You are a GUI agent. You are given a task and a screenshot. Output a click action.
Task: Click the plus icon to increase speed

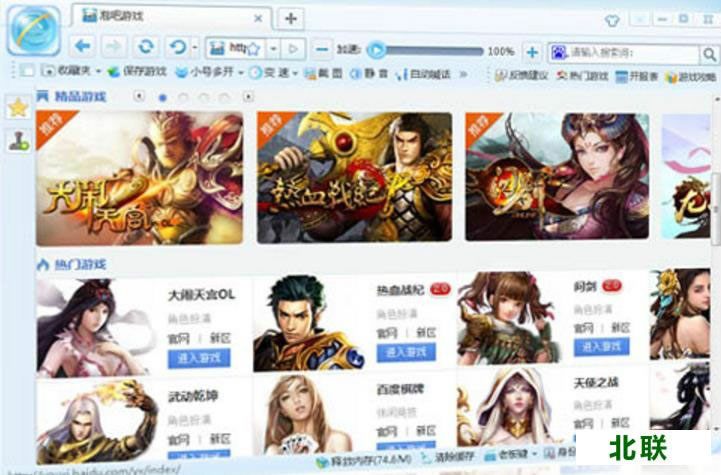pyautogui.click(x=532, y=50)
